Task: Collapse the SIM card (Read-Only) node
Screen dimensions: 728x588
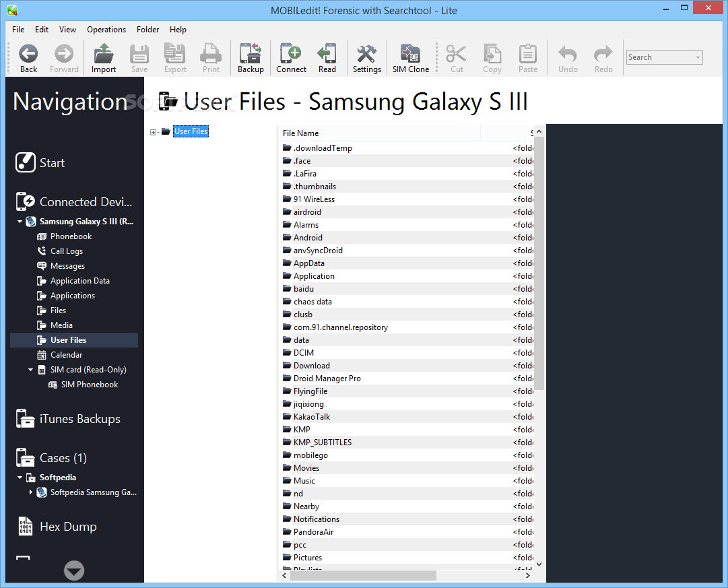Action: [31, 370]
